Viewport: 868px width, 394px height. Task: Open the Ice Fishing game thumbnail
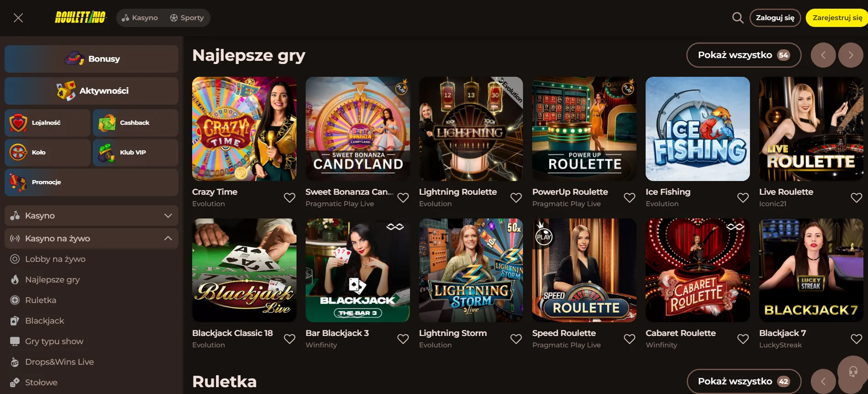click(697, 129)
